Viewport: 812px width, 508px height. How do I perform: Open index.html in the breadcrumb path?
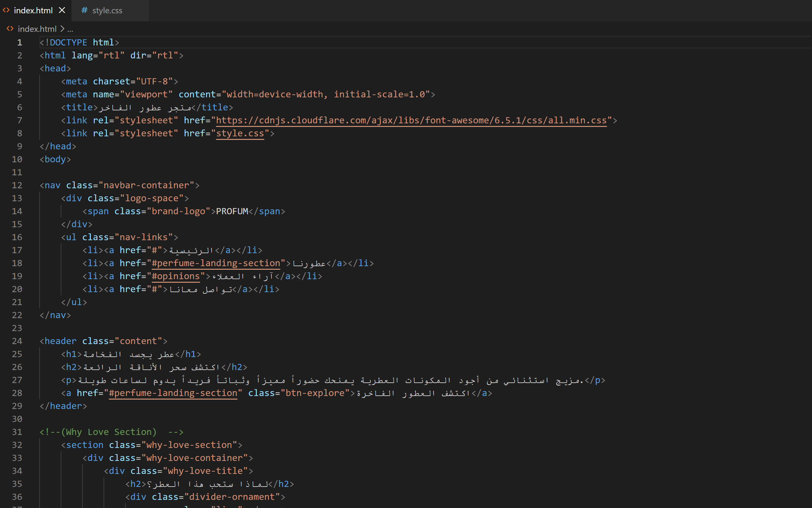coord(37,29)
